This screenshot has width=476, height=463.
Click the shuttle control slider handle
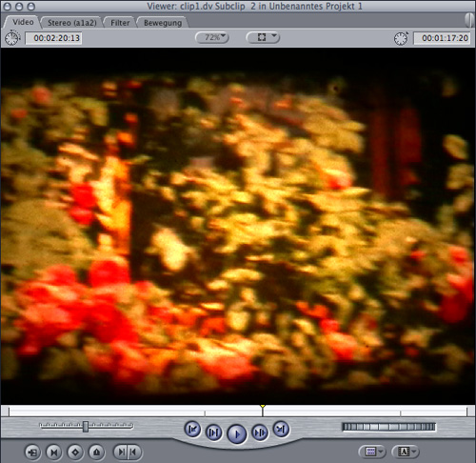[x=86, y=427]
